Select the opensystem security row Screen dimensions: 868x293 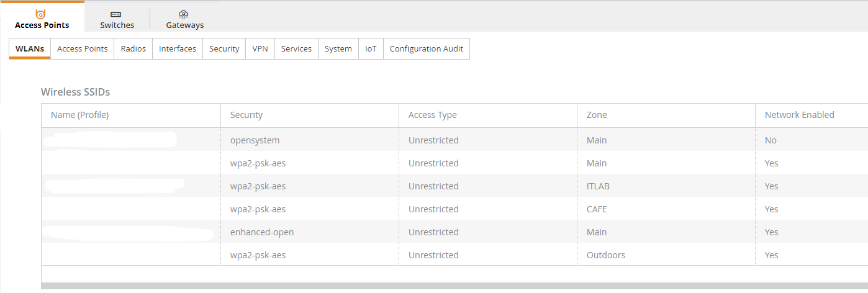pyautogui.click(x=454, y=140)
